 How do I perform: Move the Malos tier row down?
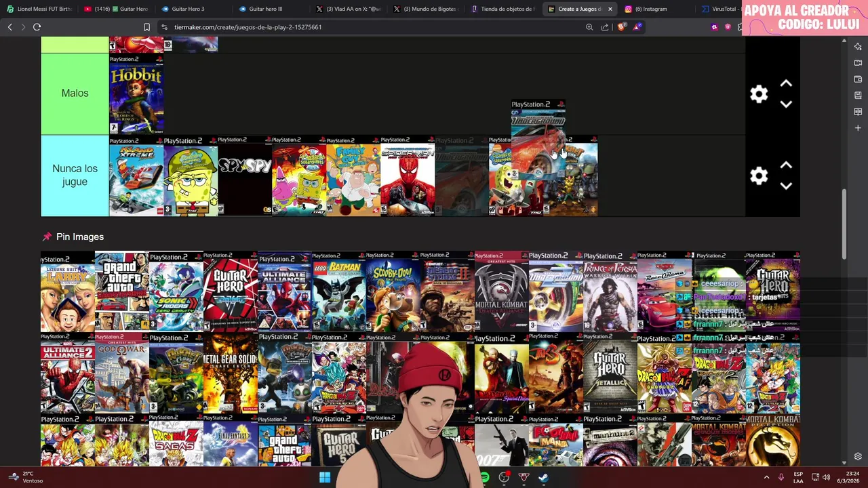tap(786, 104)
